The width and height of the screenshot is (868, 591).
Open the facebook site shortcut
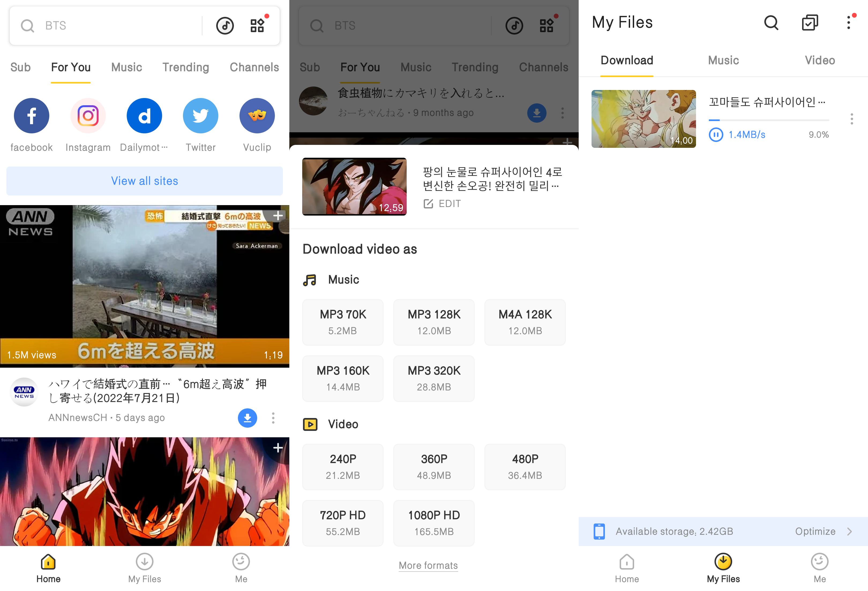[x=31, y=115]
